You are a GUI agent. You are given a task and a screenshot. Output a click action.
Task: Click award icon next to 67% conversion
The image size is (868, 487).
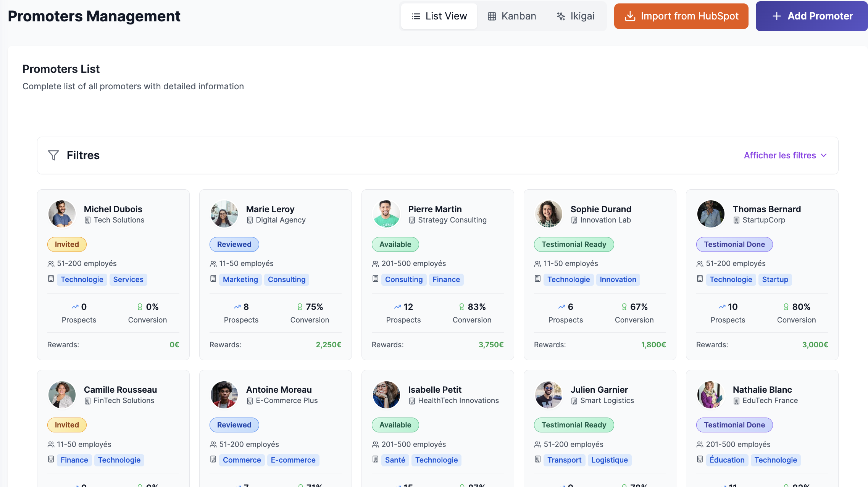click(624, 307)
